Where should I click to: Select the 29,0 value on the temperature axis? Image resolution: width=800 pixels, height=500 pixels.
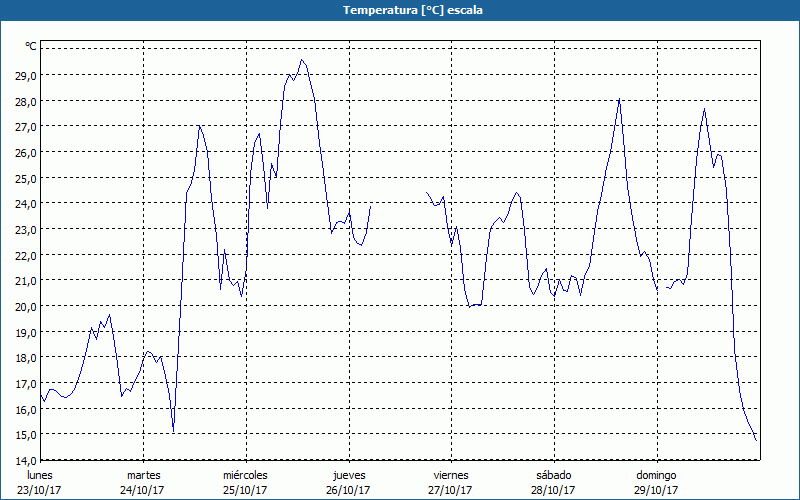click(25, 75)
